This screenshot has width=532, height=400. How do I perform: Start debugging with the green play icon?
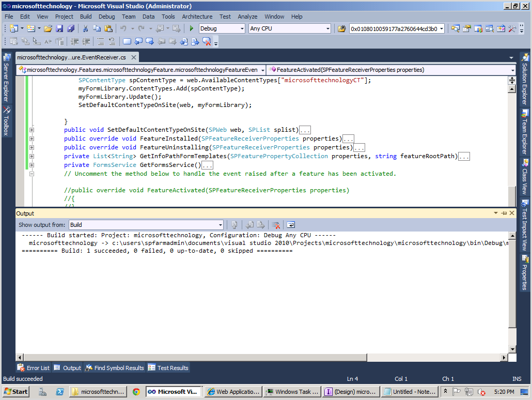pos(191,29)
